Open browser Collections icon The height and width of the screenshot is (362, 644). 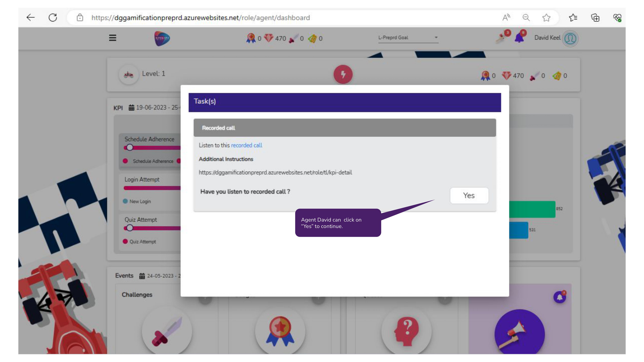click(x=595, y=18)
